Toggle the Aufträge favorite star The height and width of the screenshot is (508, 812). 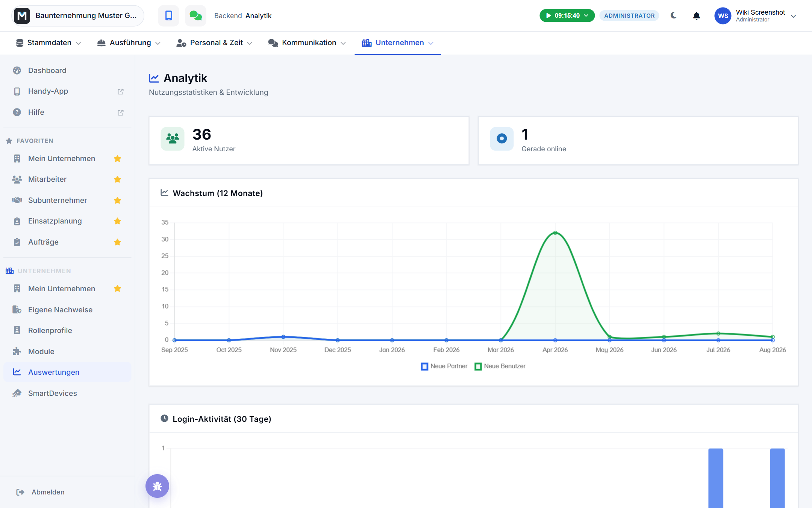click(x=118, y=242)
